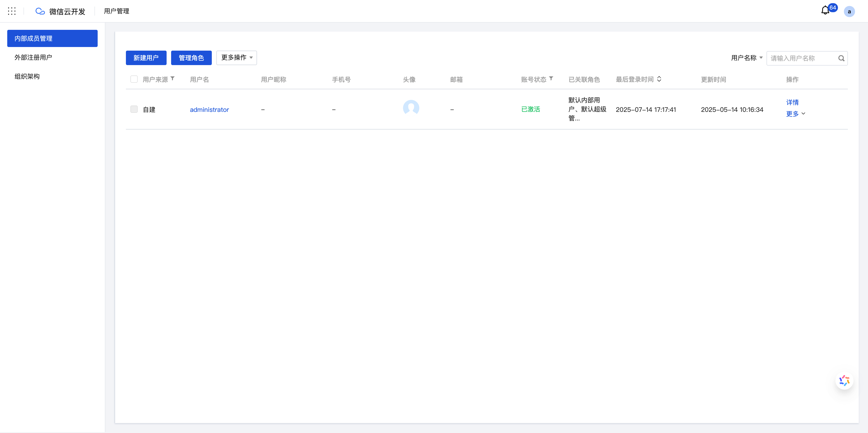Click the 用户管理 header text

[116, 11]
